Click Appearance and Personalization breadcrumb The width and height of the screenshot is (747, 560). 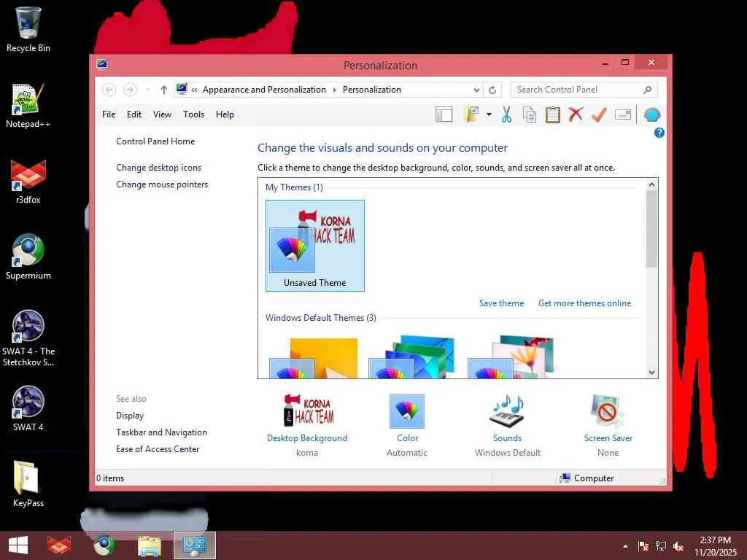[264, 90]
